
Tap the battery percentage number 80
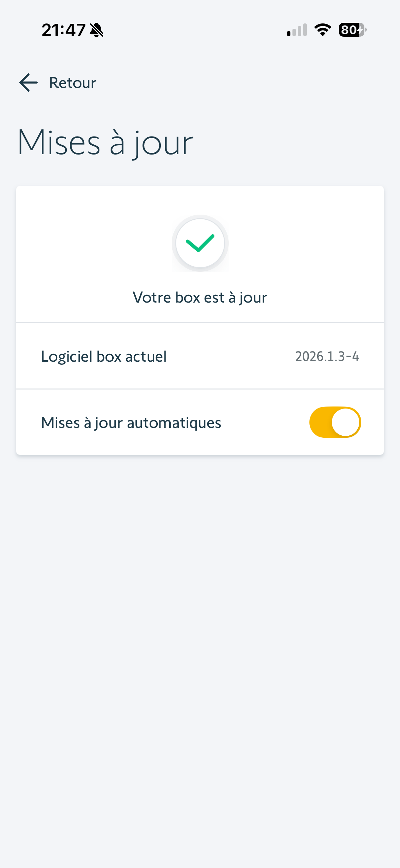(348, 30)
